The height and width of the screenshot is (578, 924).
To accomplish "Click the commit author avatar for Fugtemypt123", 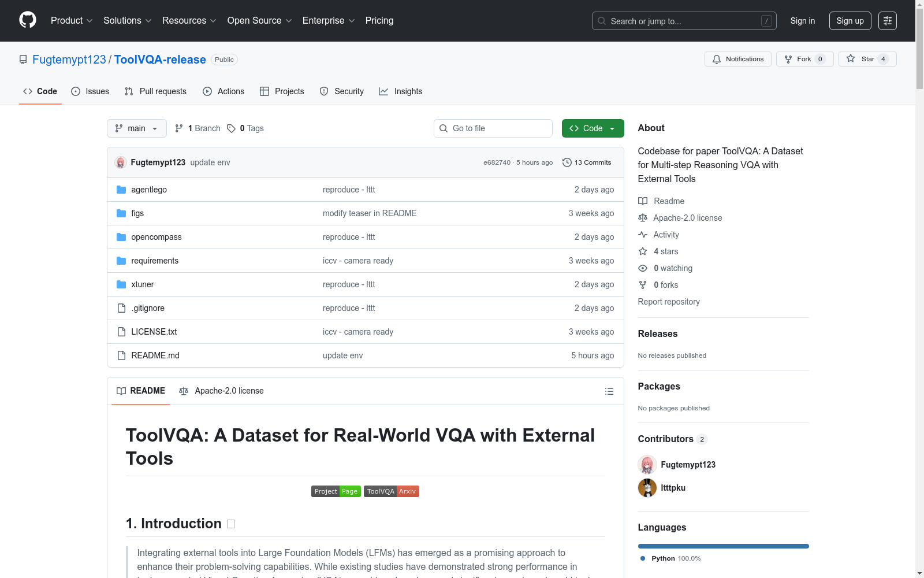I will click(x=121, y=162).
